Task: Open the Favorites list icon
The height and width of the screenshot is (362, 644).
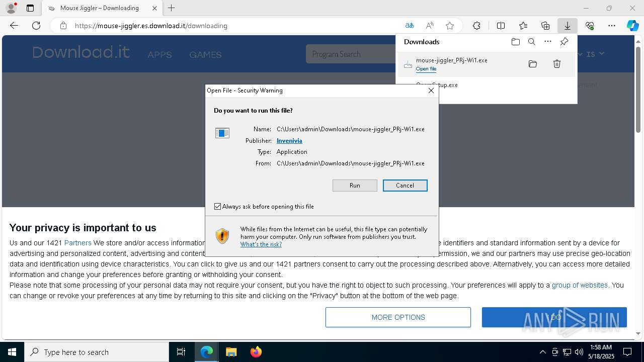Action: pyautogui.click(x=523, y=26)
